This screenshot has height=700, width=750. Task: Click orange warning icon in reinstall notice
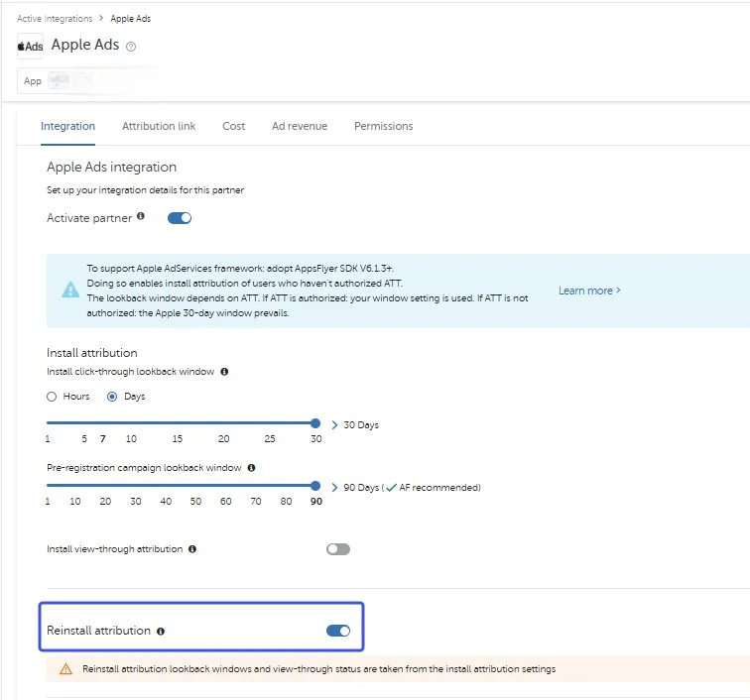tap(66, 669)
